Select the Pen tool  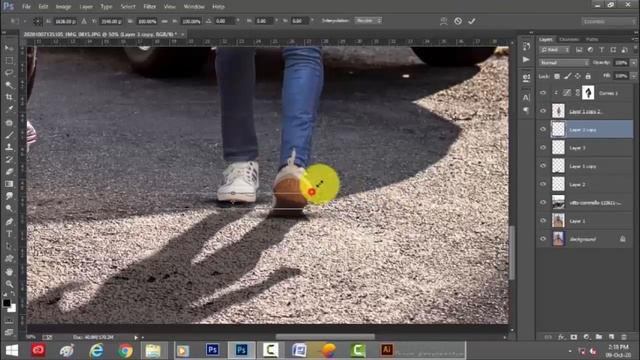9,222
